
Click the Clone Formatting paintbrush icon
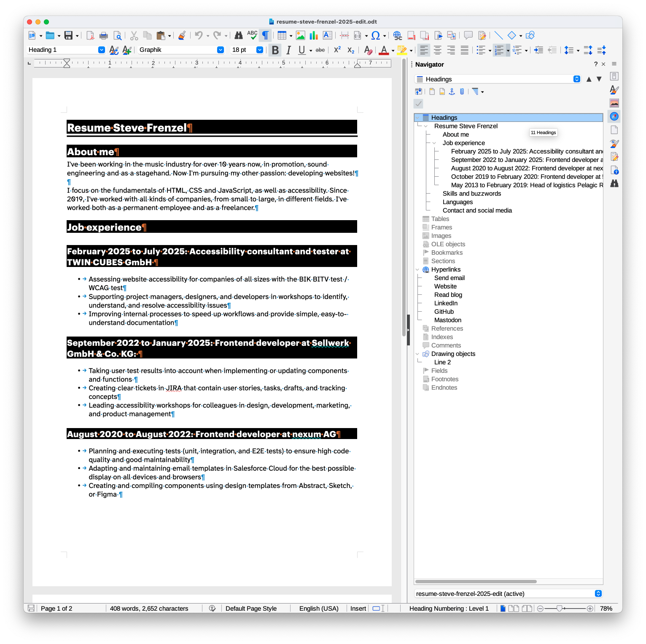pyautogui.click(x=182, y=35)
